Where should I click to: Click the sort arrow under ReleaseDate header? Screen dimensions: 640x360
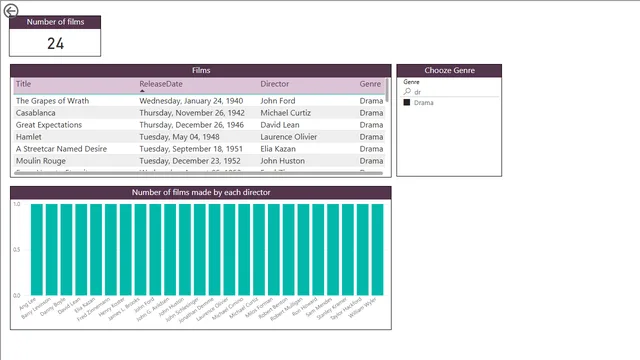(142, 91)
